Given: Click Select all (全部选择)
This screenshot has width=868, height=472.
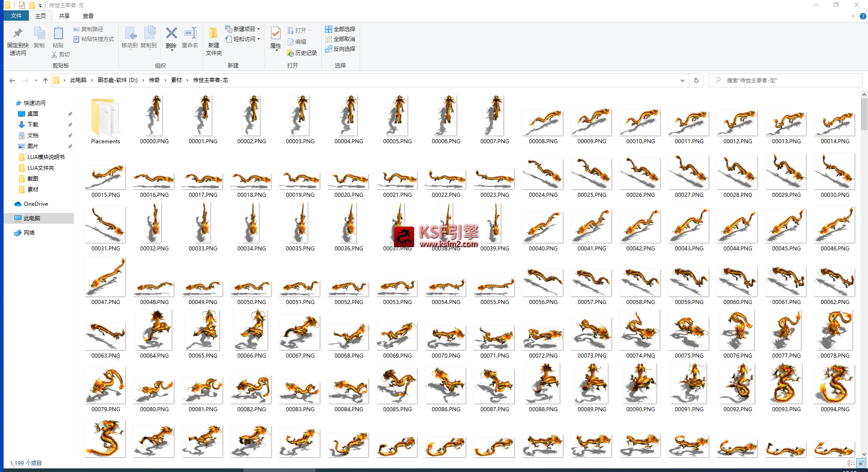Looking at the screenshot, I should (340, 29).
